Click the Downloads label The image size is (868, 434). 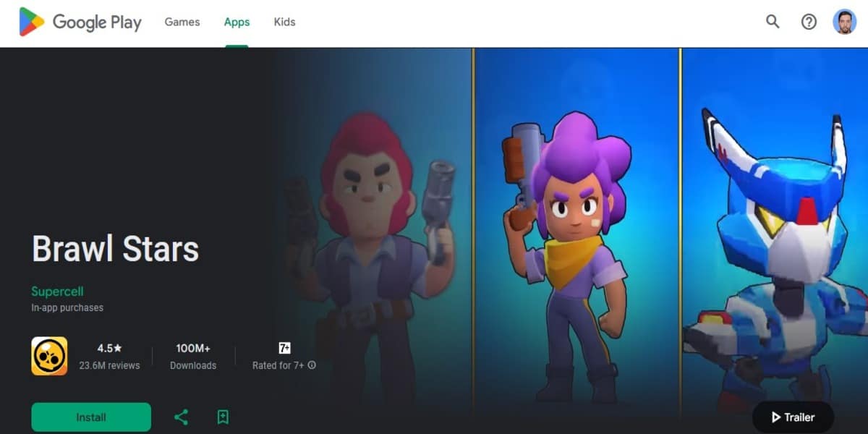click(x=193, y=365)
